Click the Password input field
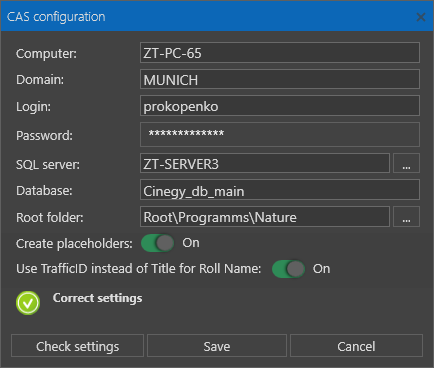The width and height of the screenshot is (434, 368). [280, 134]
